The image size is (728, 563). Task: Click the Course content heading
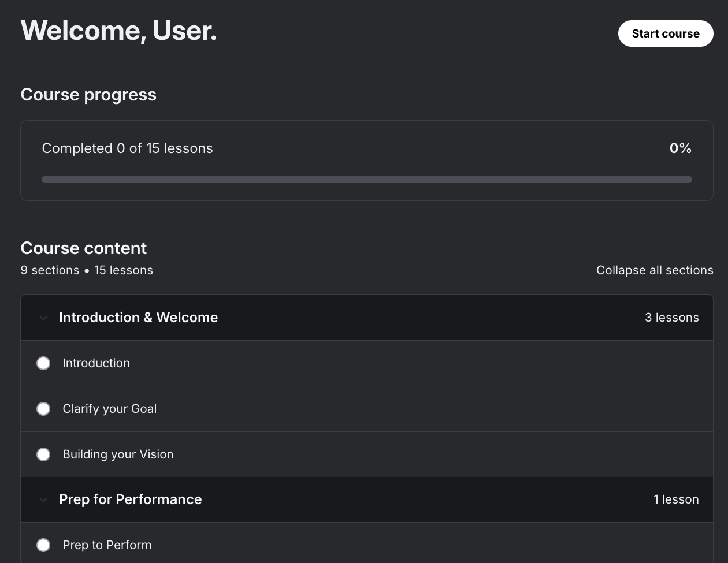(x=84, y=248)
